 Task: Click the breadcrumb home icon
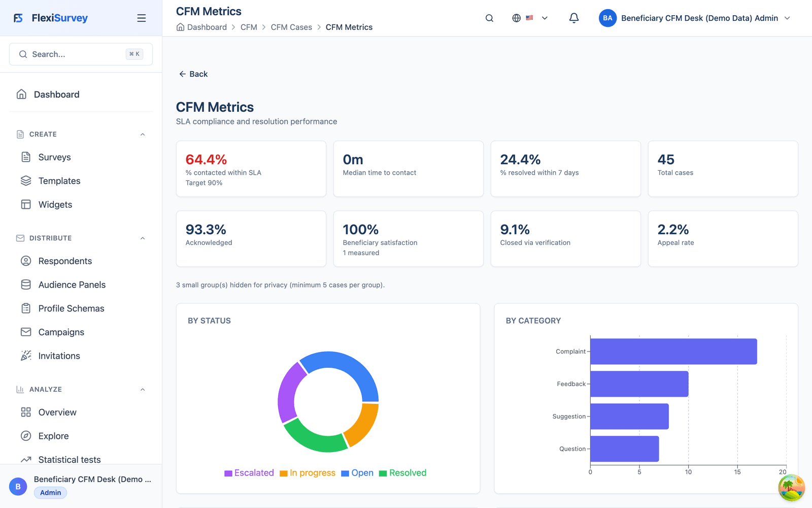point(180,27)
